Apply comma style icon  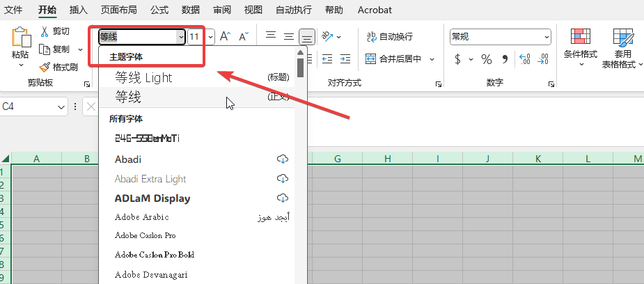[505, 59]
